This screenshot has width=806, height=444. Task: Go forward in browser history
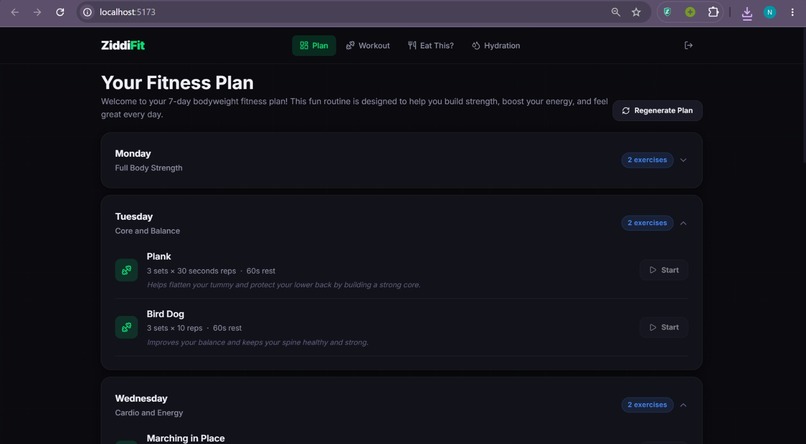(x=37, y=12)
